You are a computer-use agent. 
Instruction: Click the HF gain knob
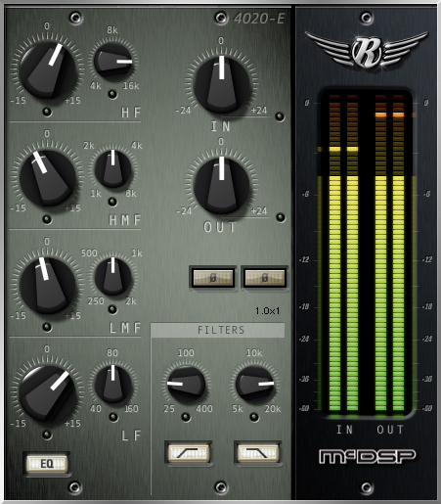tap(48, 70)
